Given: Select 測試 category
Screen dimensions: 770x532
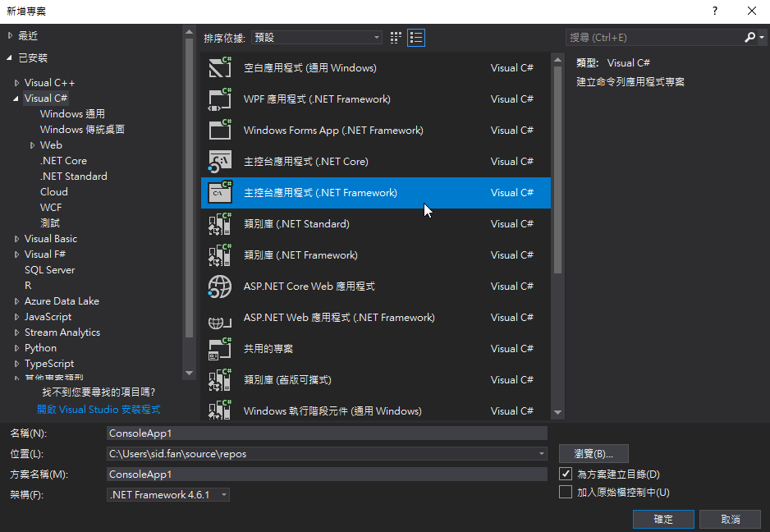Looking at the screenshot, I should pyautogui.click(x=49, y=223).
